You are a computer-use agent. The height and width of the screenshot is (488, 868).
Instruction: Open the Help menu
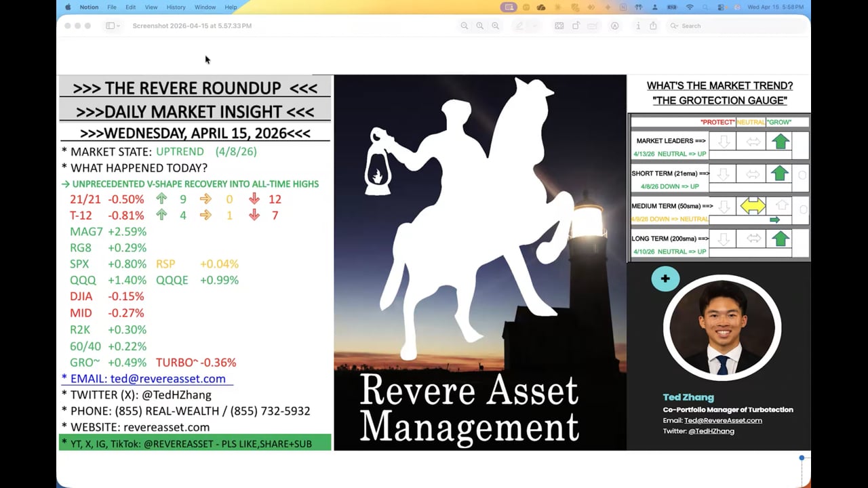click(x=231, y=7)
